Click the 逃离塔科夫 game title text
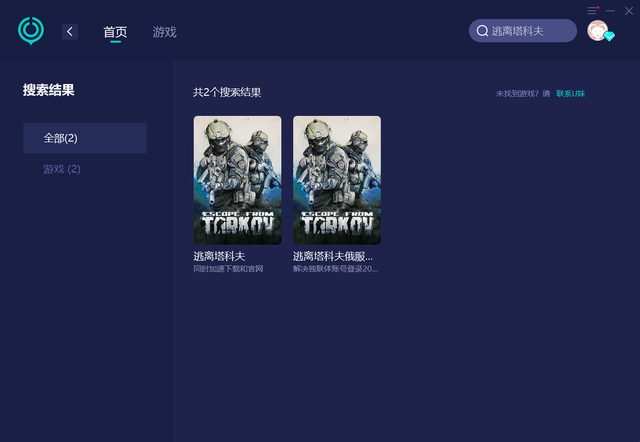640x442 pixels. [219, 256]
